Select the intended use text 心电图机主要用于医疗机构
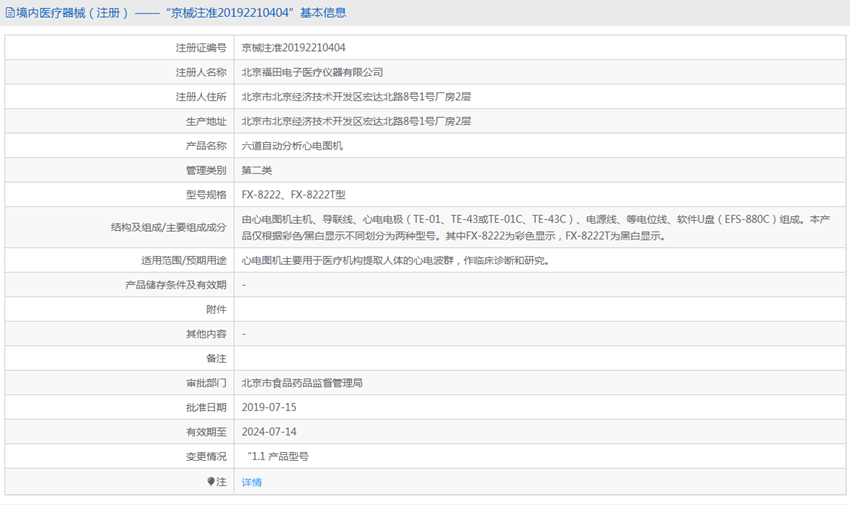 point(396,260)
